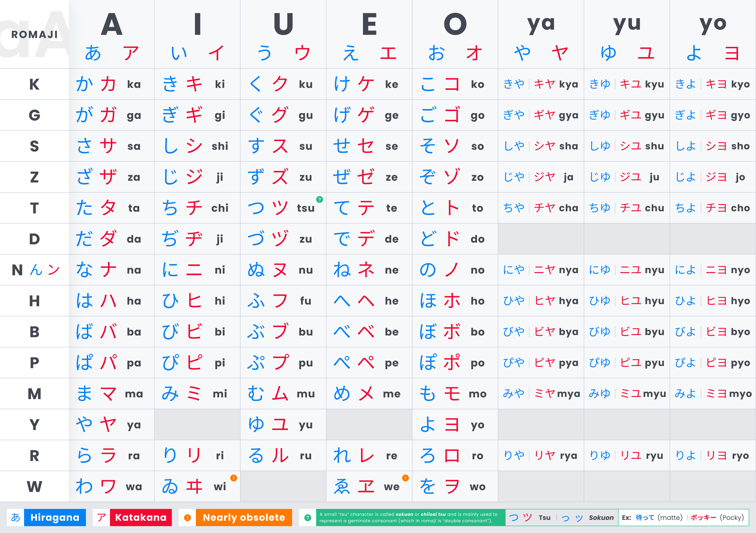Click the ROMAJI header label

[x=35, y=34]
